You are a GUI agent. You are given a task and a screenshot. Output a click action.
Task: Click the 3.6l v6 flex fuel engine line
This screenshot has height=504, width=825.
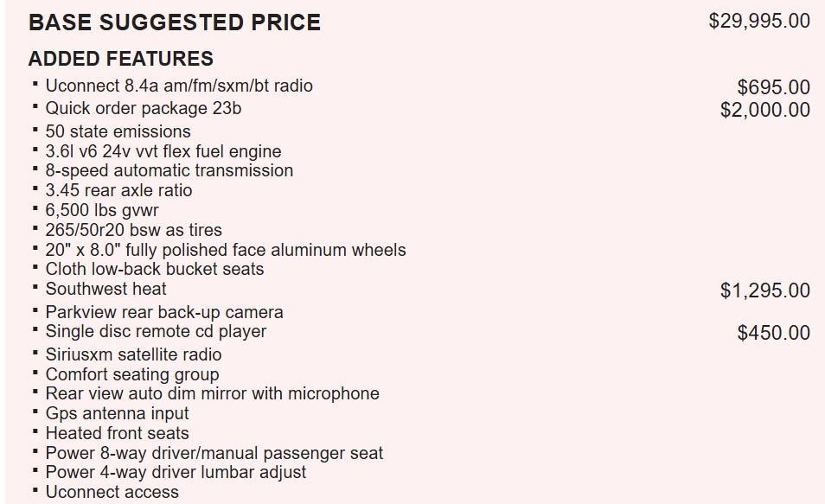click(163, 151)
